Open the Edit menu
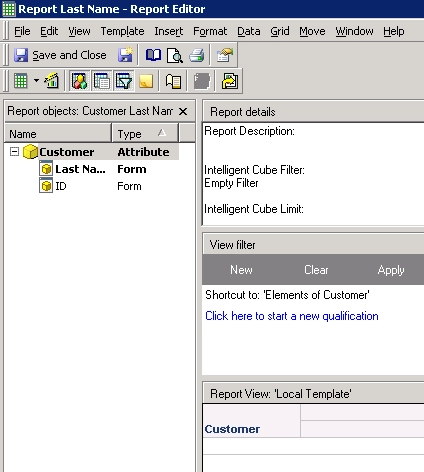The height and width of the screenshot is (472, 424). (49, 31)
